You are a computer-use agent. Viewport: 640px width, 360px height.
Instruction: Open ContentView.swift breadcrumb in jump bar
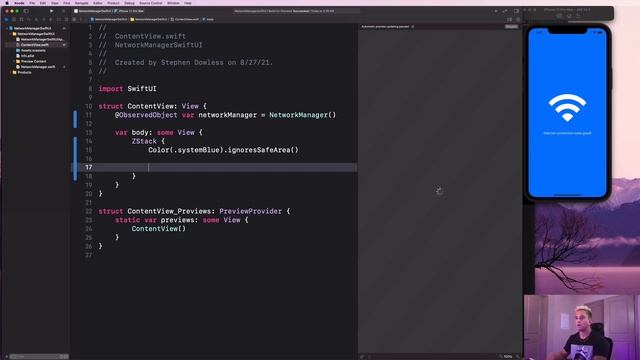click(x=185, y=19)
